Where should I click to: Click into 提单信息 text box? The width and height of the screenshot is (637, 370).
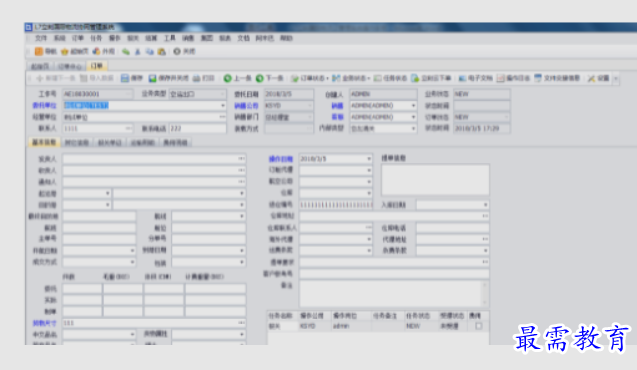(435, 180)
